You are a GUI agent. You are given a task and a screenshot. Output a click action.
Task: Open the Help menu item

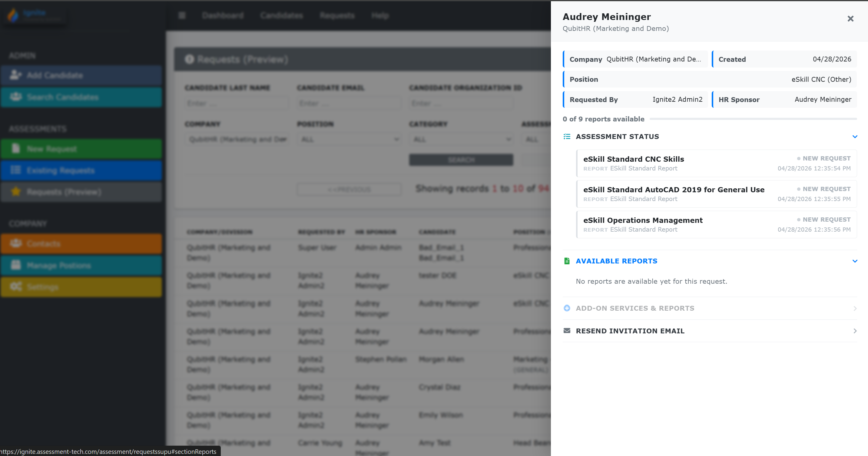pyautogui.click(x=380, y=15)
